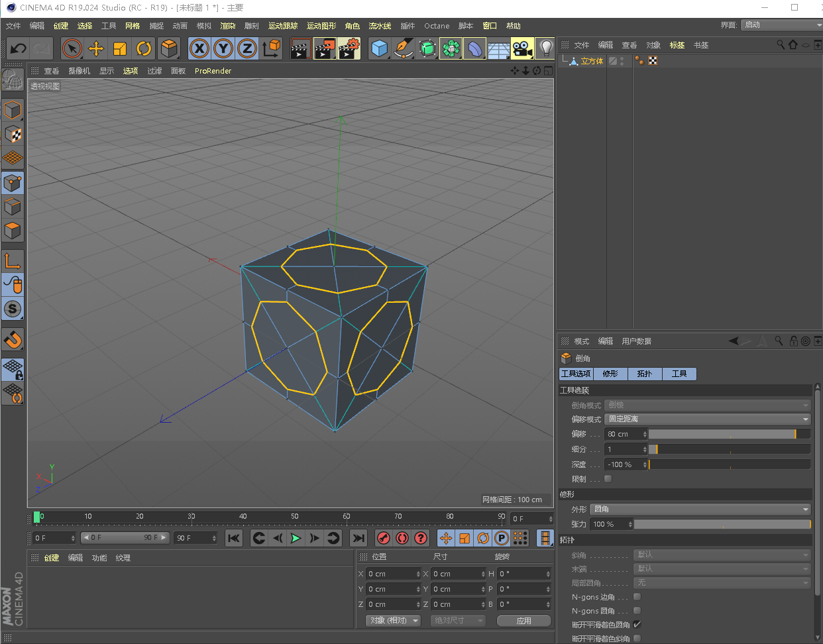Select the Rotate tool

click(x=144, y=49)
